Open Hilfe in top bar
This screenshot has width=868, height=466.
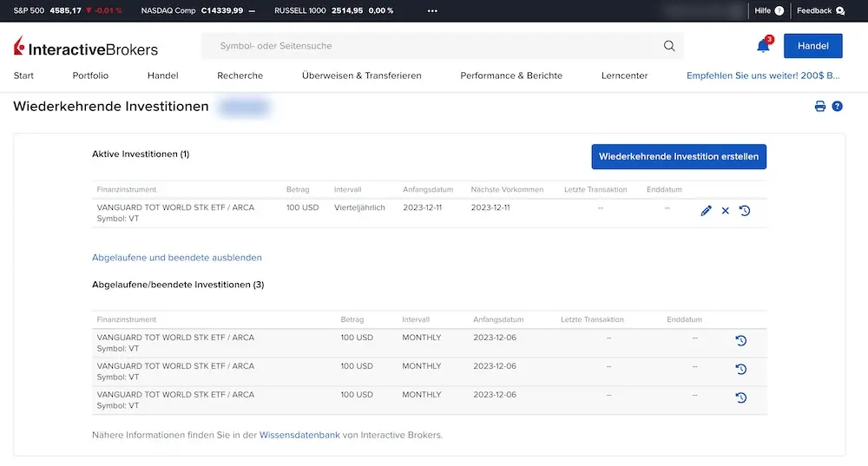(769, 10)
